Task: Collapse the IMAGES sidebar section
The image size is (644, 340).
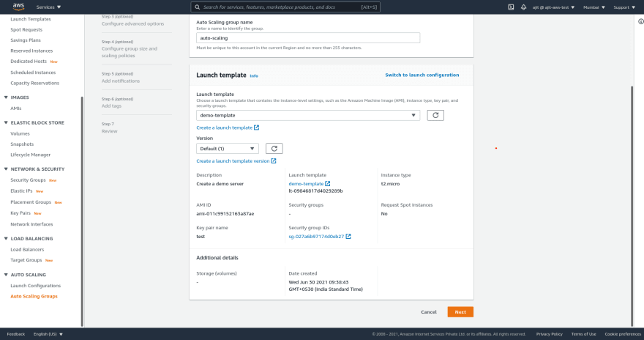Action: (6, 97)
